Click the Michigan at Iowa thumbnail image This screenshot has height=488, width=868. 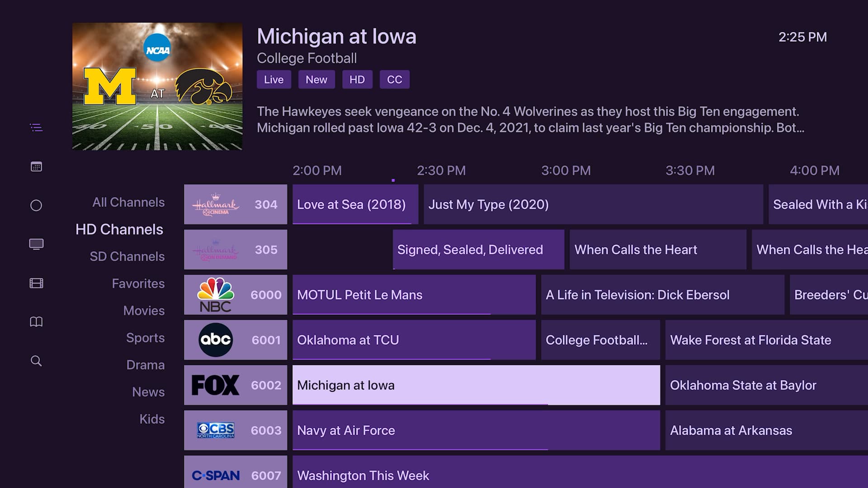pos(157,86)
